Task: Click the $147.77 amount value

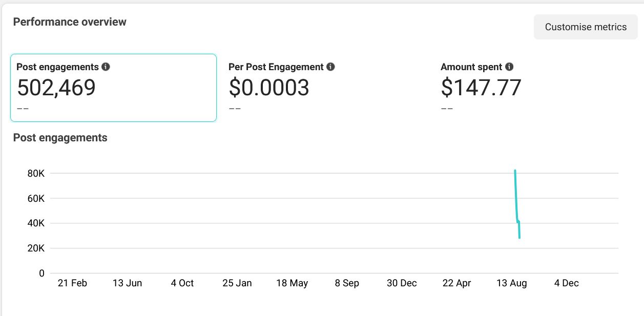Action: click(x=481, y=88)
